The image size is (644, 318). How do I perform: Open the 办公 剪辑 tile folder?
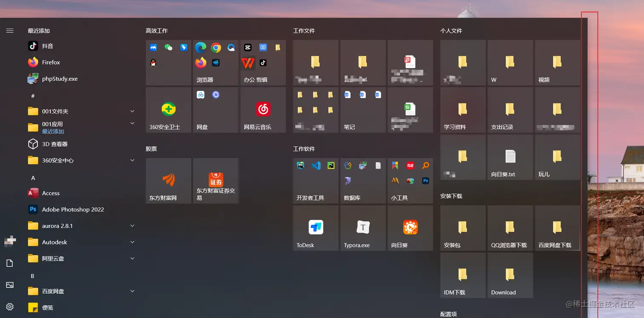263,63
